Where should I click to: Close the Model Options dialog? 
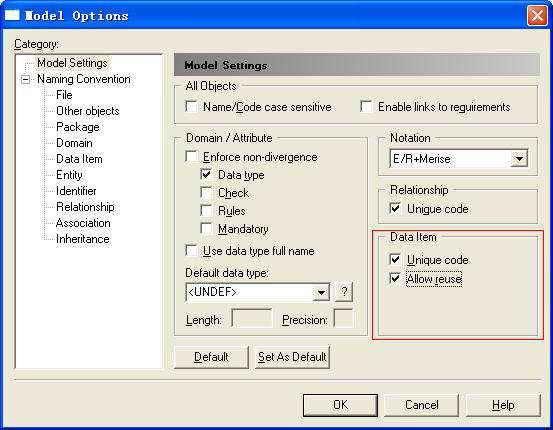pos(537,16)
